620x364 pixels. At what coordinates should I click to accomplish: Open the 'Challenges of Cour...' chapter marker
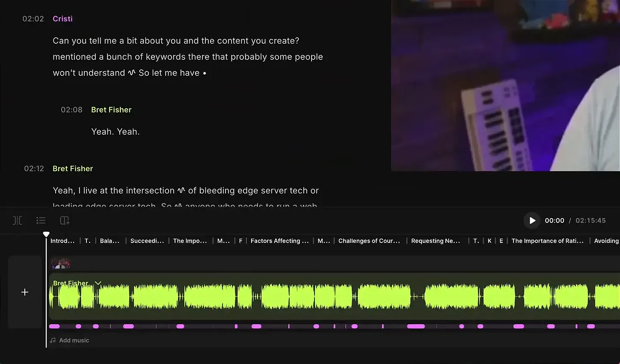(369, 240)
